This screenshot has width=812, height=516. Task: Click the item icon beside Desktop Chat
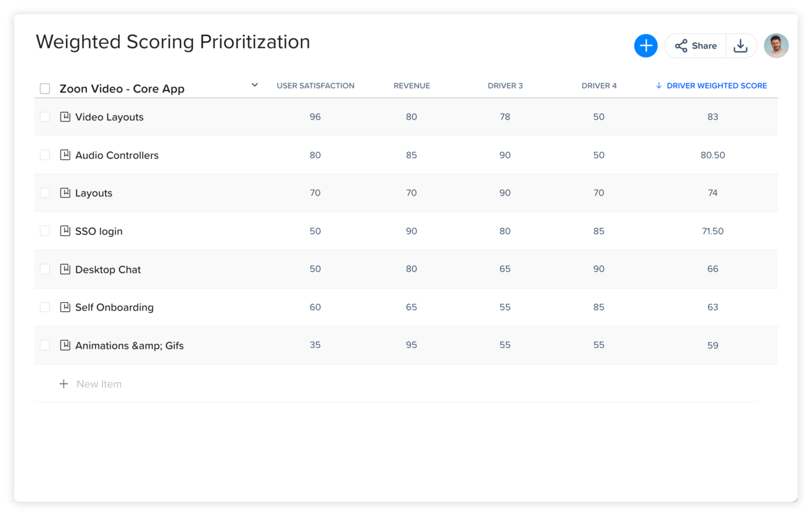click(64, 269)
